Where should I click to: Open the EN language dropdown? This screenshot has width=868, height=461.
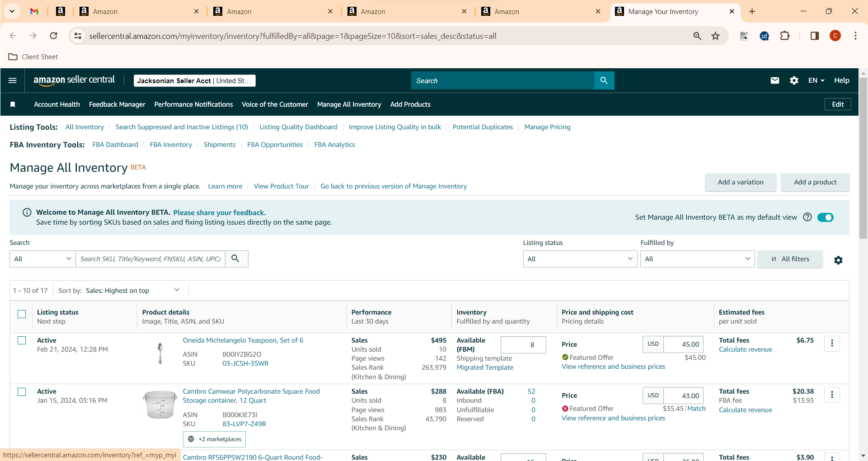[816, 80]
